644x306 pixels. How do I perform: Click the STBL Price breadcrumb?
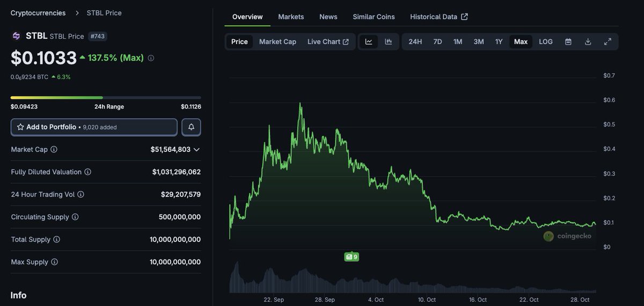[104, 13]
